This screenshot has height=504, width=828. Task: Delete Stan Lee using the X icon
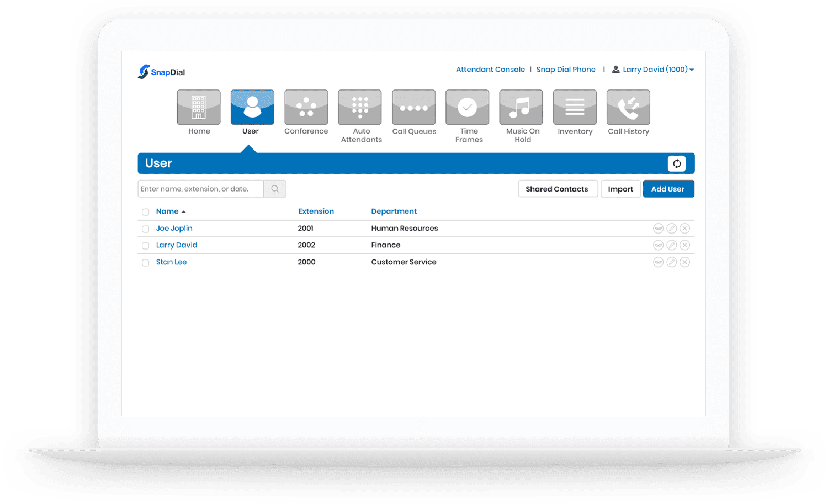click(x=684, y=262)
